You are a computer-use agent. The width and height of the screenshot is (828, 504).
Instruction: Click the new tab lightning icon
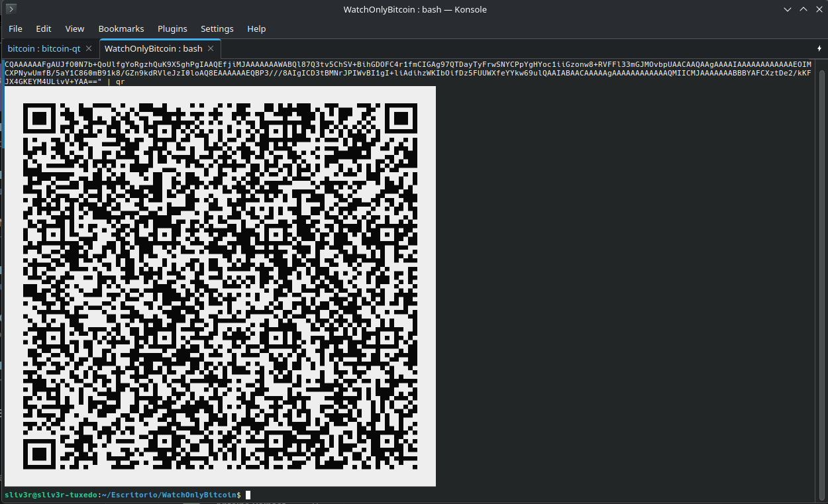(819, 49)
